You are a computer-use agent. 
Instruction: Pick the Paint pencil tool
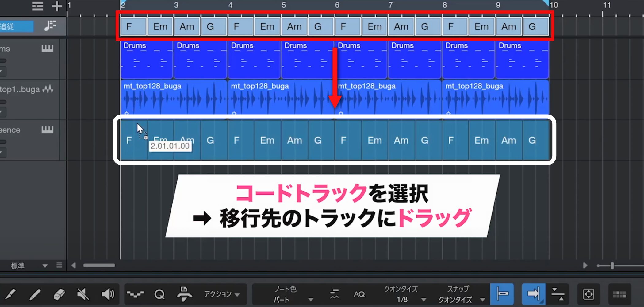click(35, 294)
